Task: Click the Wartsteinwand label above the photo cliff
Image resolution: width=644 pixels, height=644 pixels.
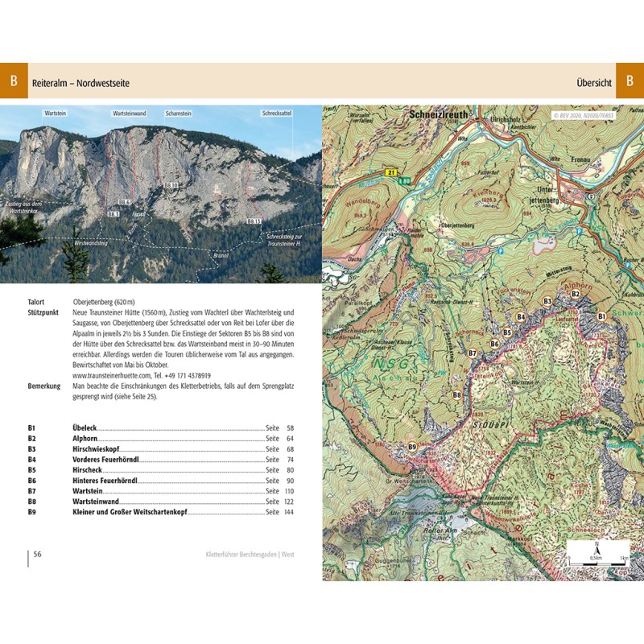Action: [130, 114]
